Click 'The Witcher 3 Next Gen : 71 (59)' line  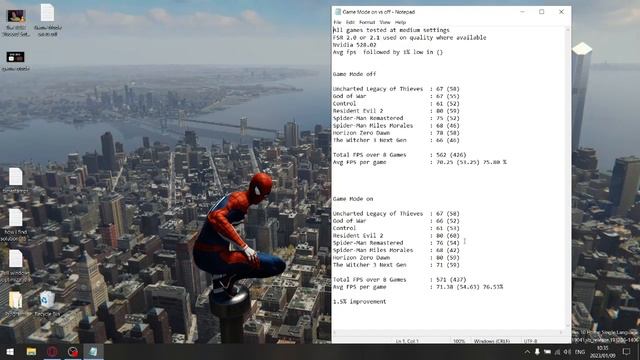tap(396, 265)
